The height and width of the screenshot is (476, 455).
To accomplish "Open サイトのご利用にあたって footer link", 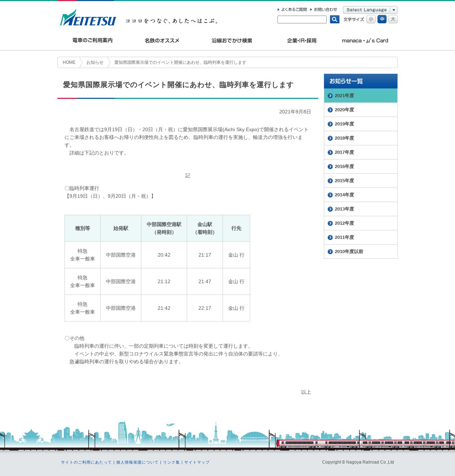I will [x=86, y=462].
